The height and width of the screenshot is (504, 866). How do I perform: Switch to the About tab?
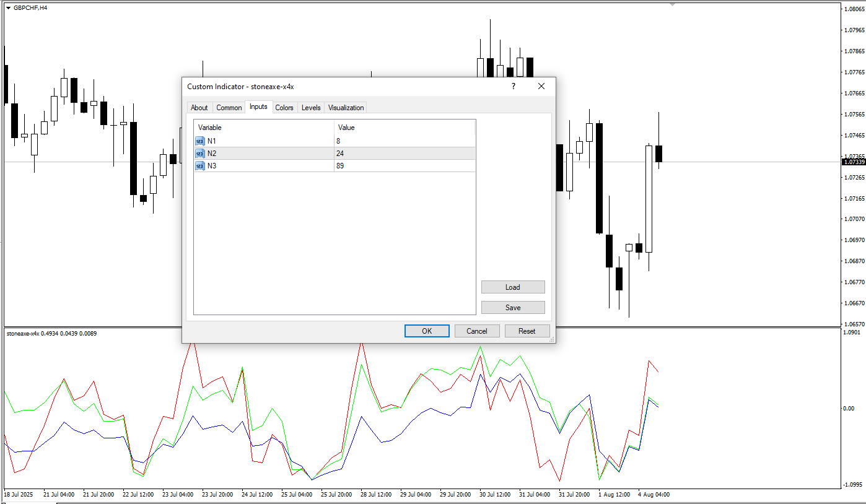pyautogui.click(x=199, y=108)
